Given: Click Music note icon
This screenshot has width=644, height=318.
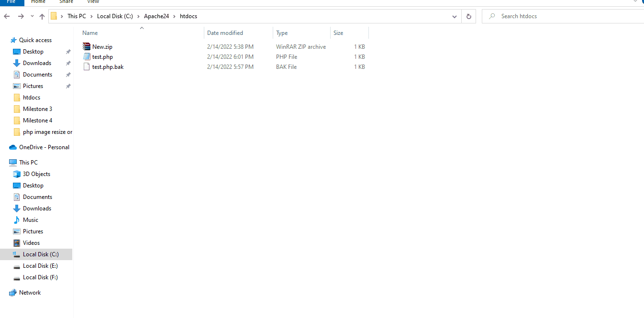Looking at the screenshot, I should [17, 220].
